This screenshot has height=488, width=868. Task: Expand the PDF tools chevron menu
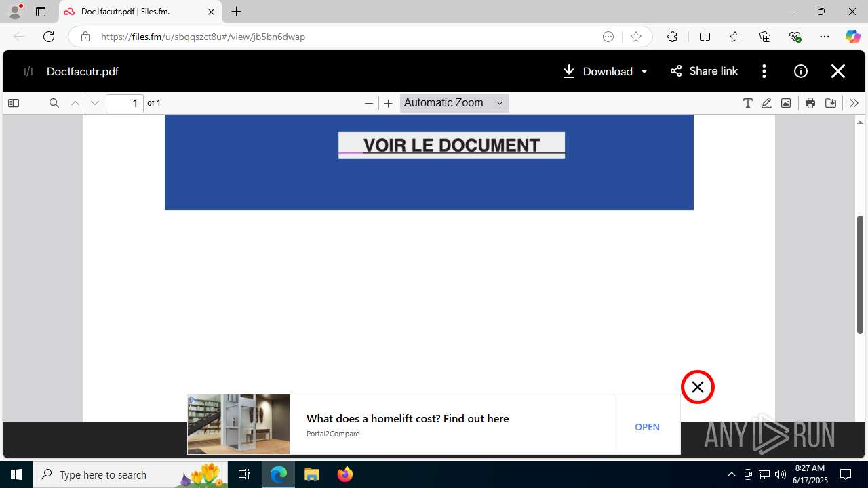coord(854,103)
